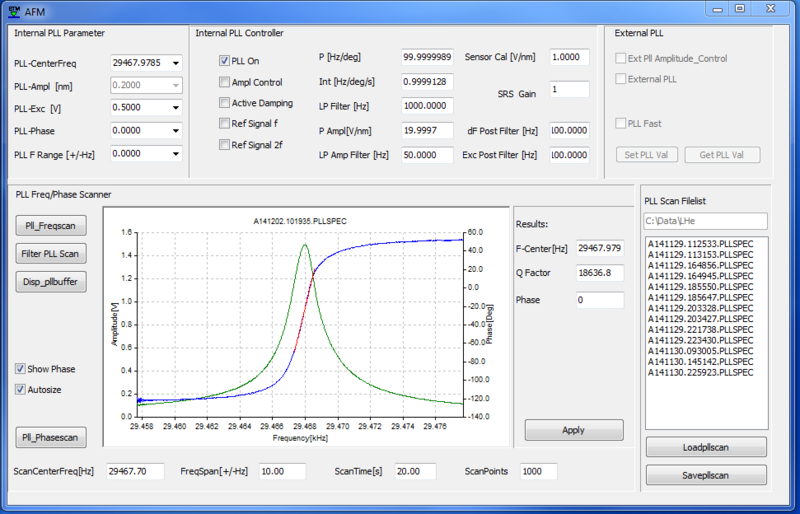Screen dimensions: 800x514
Task: Click the ScanTime[s] field
Action: tap(415, 472)
